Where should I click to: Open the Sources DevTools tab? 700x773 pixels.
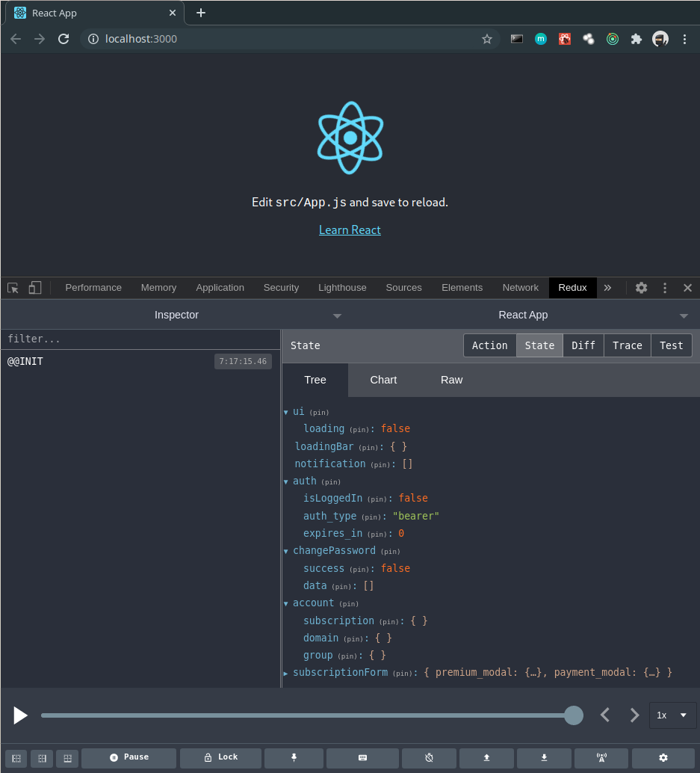click(x=403, y=288)
